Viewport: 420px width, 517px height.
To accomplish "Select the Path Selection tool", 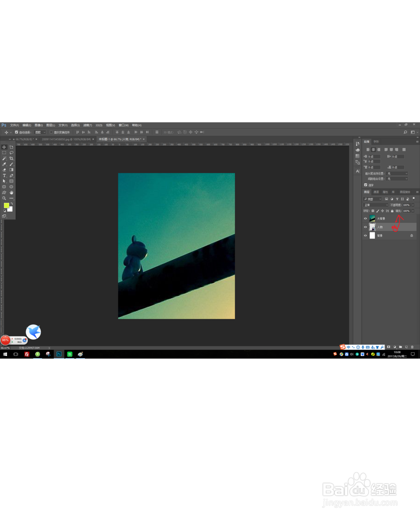I will [4, 181].
